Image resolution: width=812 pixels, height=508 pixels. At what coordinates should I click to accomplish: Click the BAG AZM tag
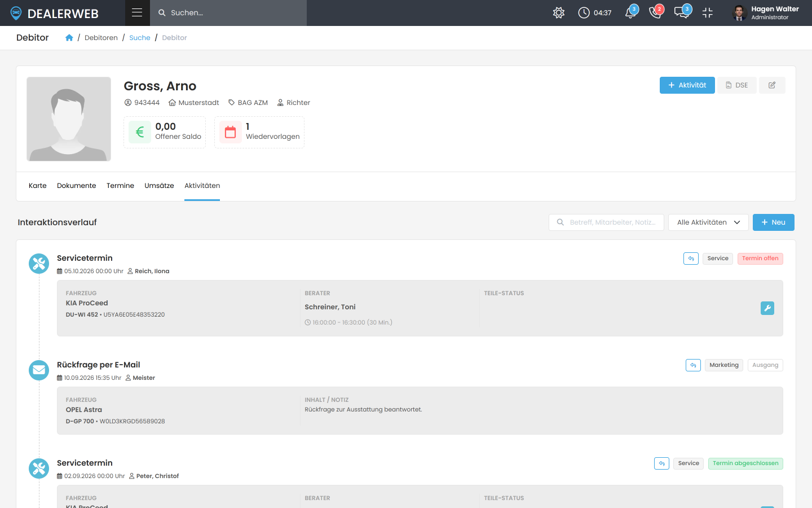coord(248,103)
